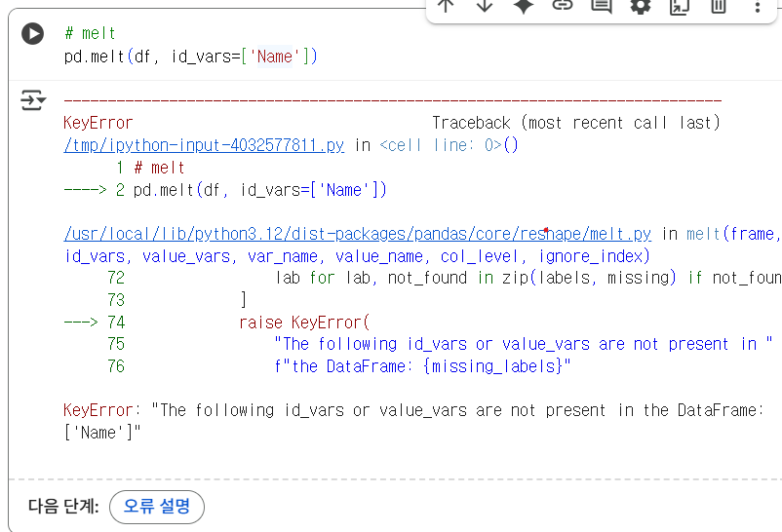
Task: Click into code line pd.melt(df, id_vars=['Name'])
Action: point(190,57)
